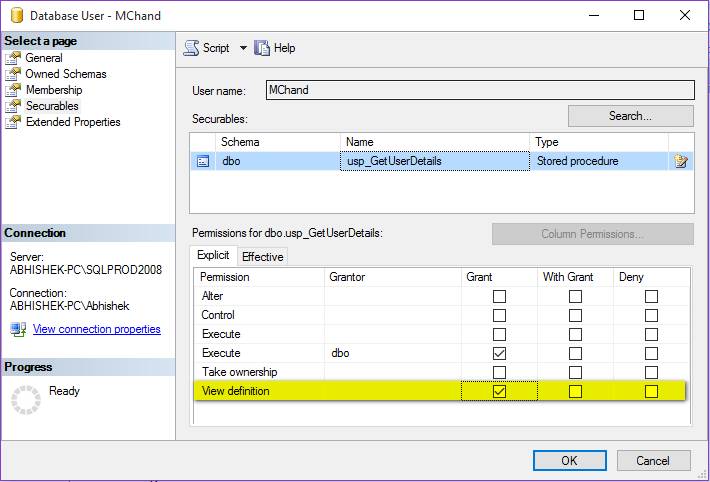Click the dbo grantor cell
710x482 pixels.
point(393,353)
